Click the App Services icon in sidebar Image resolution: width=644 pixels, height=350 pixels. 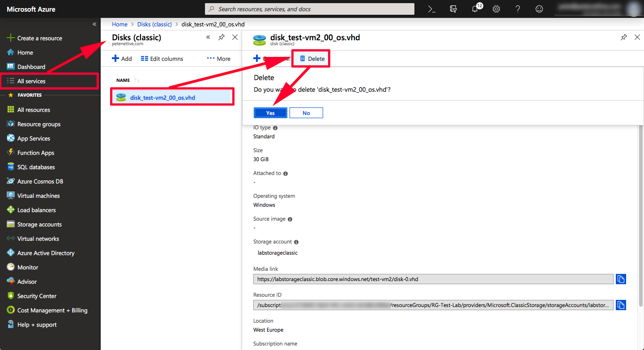[11, 138]
